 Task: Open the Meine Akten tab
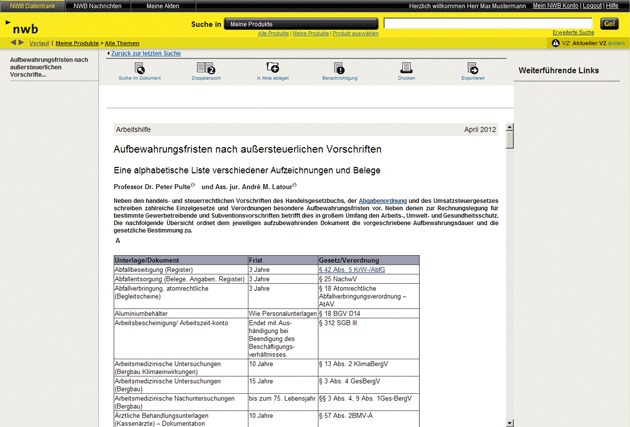click(x=162, y=6)
